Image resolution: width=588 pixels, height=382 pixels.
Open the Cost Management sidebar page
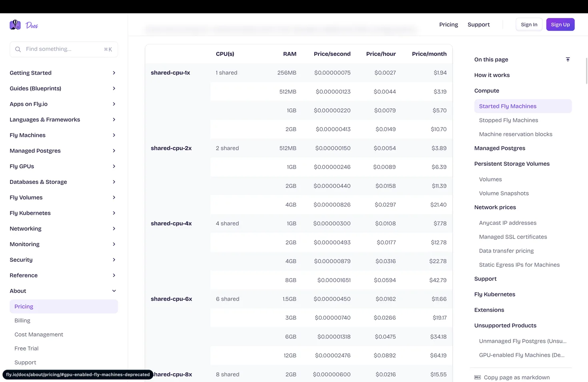point(39,334)
